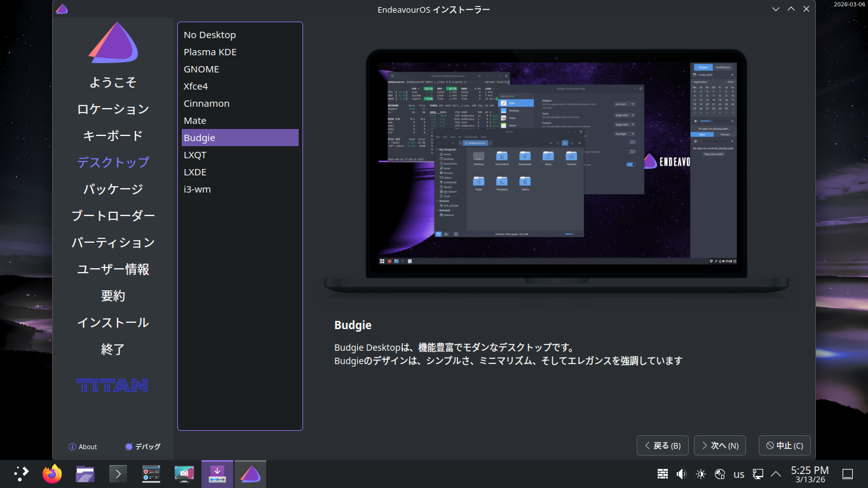Select the Xfce4 desktop option

(196, 86)
